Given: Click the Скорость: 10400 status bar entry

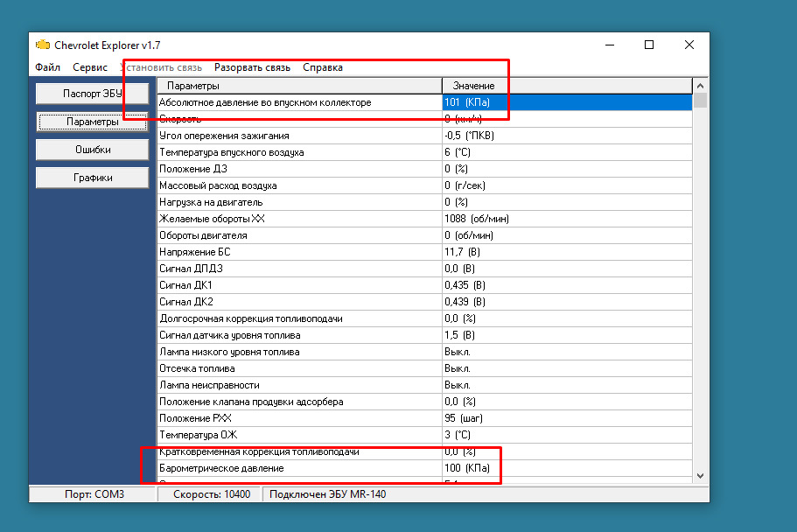Looking at the screenshot, I should pos(212,494).
